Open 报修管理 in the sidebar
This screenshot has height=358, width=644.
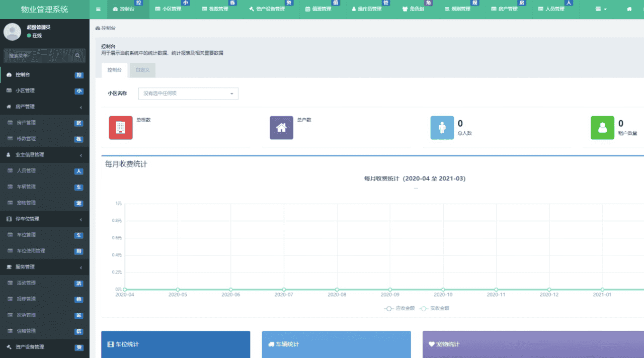point(26,299)
